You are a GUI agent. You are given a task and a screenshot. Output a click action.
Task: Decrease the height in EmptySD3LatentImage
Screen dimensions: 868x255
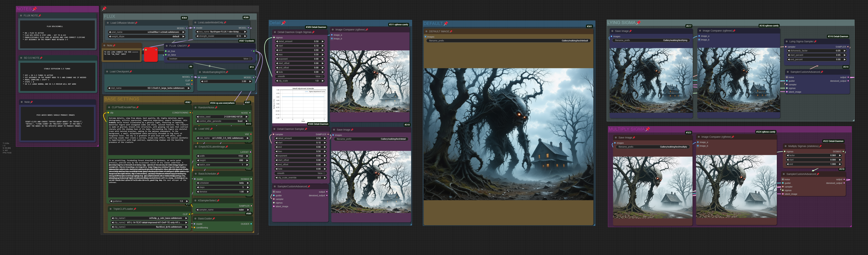pyautogui.click(x=198, y=160)
